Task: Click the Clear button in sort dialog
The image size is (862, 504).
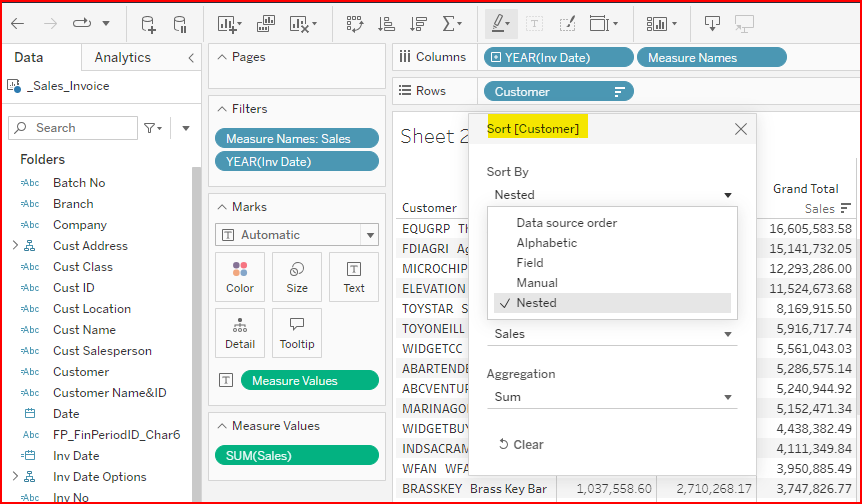Action: click(x=521, y=445)
